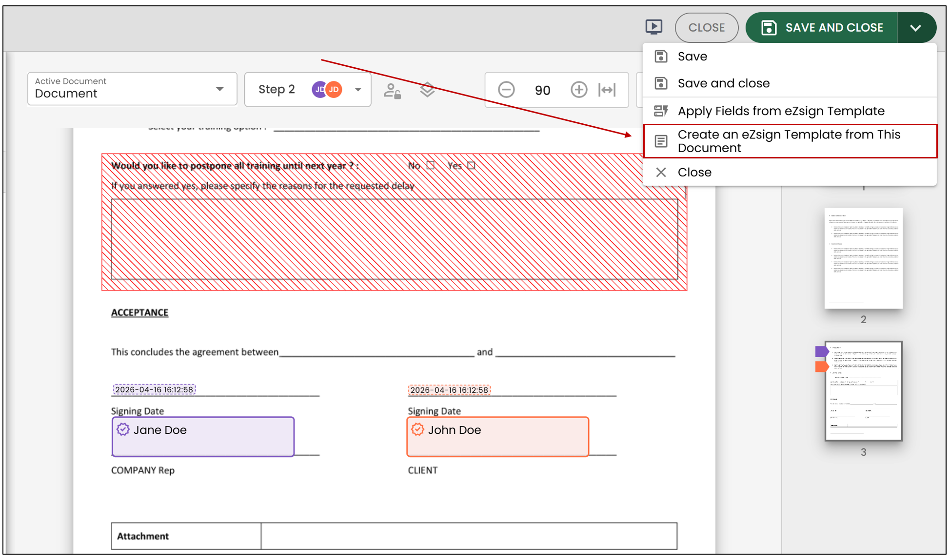Click the layers stack icon in toolbar
This screenshot has height=560, width=950.
point(427,90)
